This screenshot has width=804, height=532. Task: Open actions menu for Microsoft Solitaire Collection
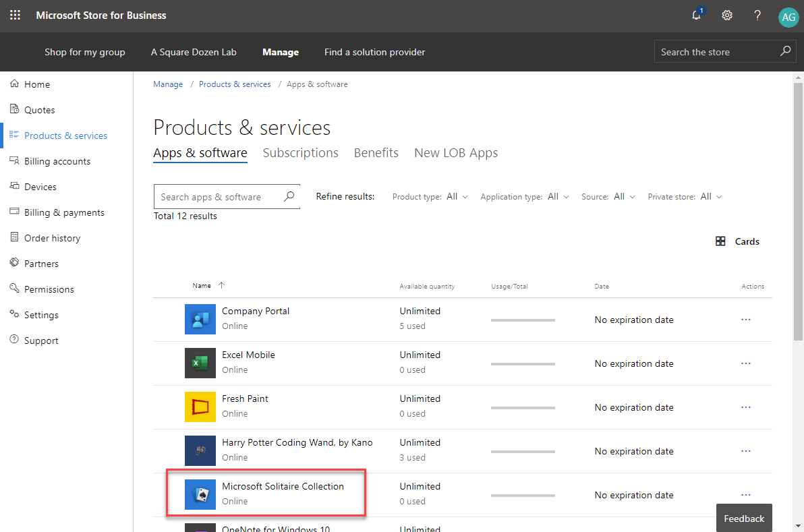click(745, 495)
